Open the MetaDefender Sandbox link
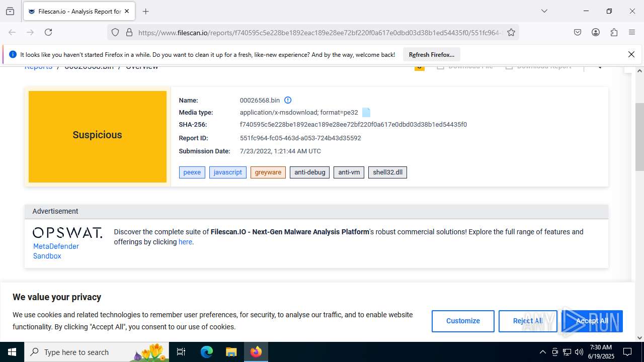The image size is (644, 362). 56,251
